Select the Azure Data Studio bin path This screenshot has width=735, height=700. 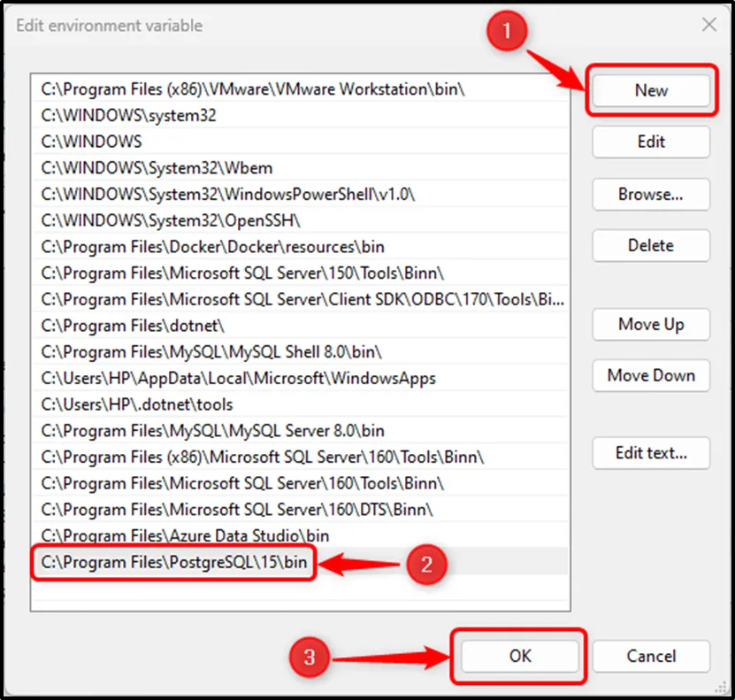click(185, 535)
